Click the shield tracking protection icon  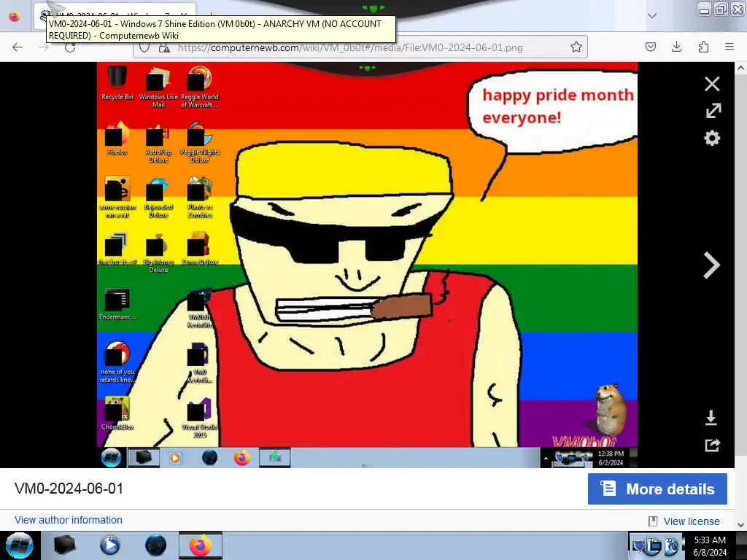tap(144, 47)
